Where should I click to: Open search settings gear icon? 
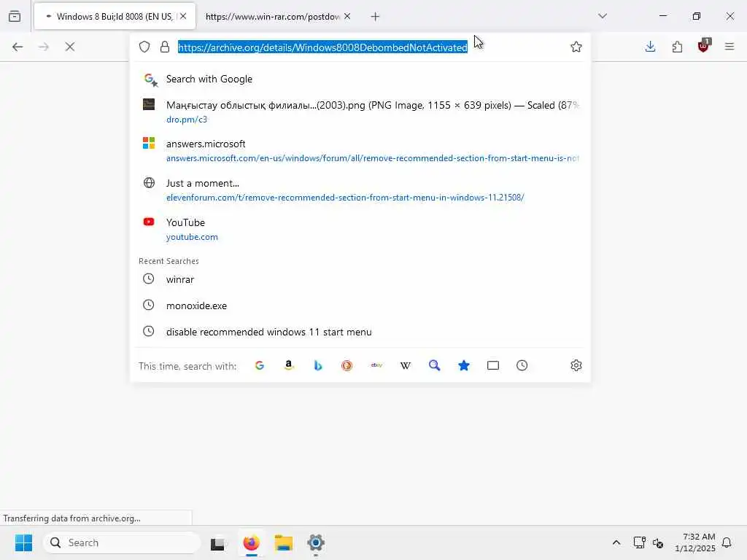point(576,365)
